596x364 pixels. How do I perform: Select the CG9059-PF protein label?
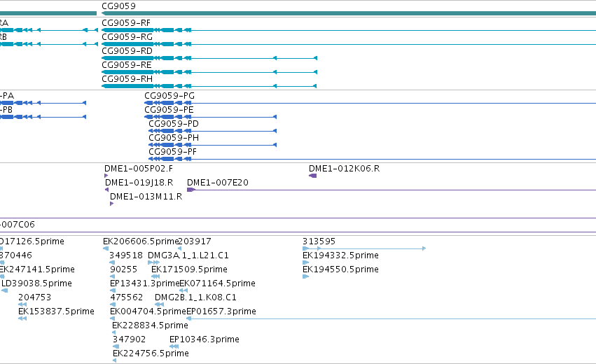(x=172, y=152)
